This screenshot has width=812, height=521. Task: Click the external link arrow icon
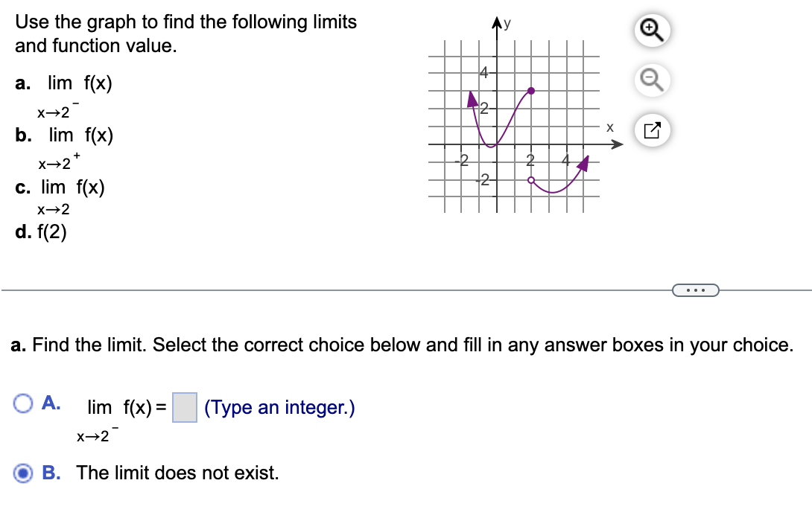651,130
